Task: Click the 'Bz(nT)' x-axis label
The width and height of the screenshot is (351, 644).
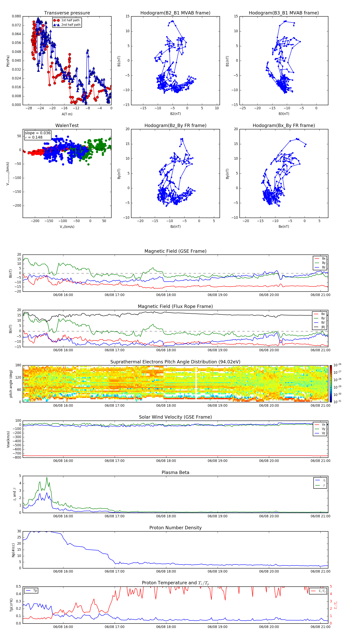Action: (175, 227)
